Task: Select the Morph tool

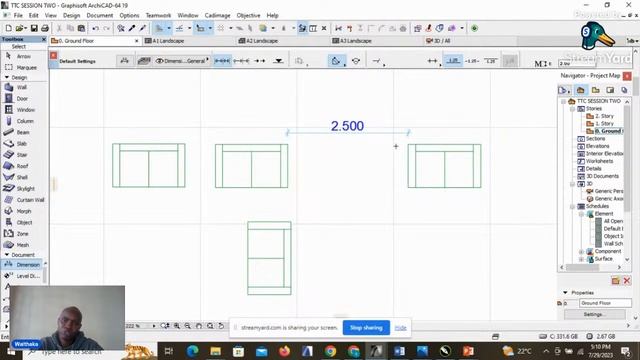Action: tap(23, 211)
